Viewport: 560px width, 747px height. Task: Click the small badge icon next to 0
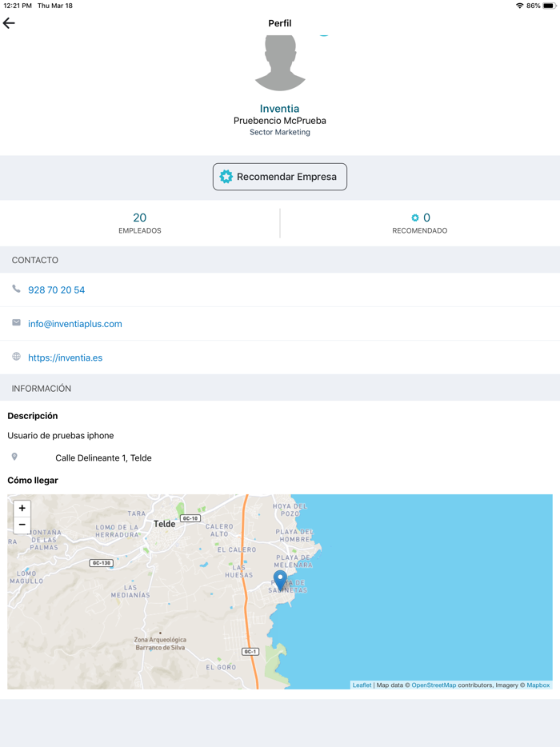(x=415, y=218)
